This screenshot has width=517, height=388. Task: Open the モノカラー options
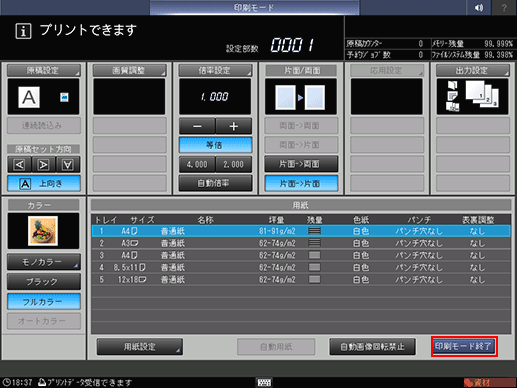pos(44,262)
